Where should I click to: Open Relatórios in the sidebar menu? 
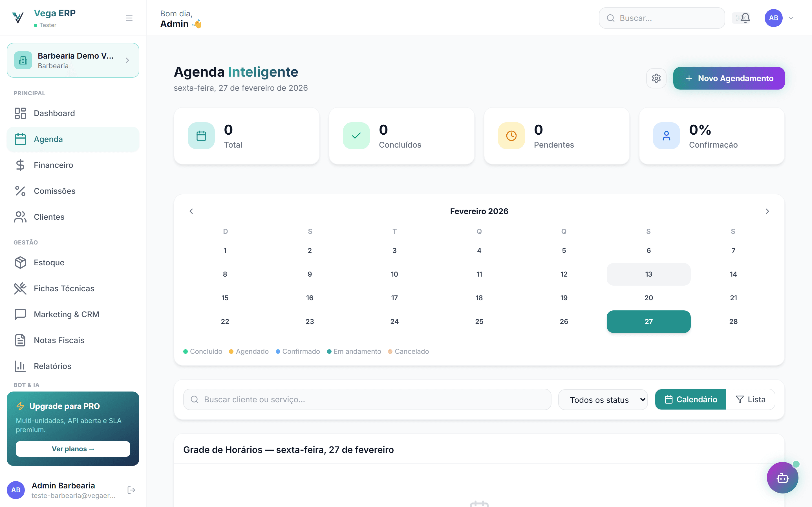(x=52, y=366)
